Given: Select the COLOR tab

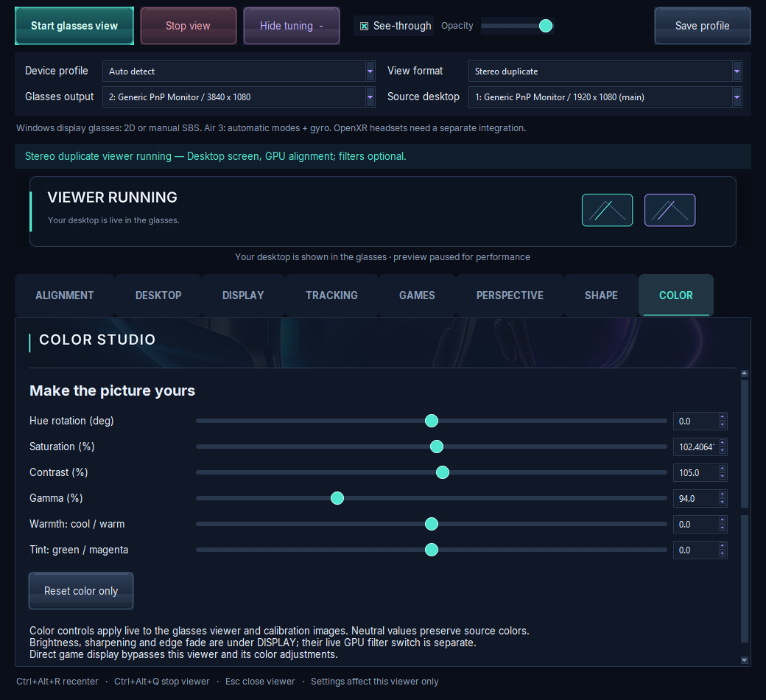Looking at the screenshot, I should click(x=675, y=295).
